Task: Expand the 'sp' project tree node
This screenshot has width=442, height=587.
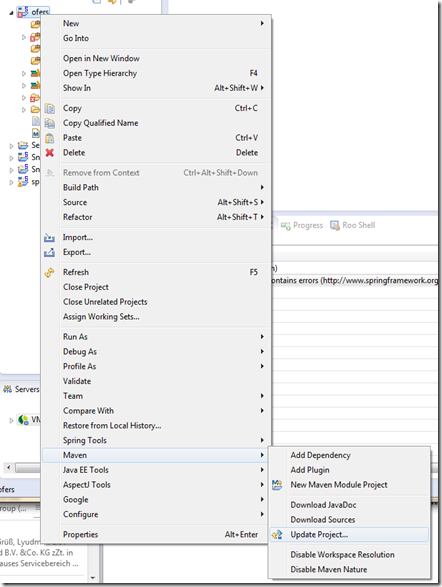Action: tap(11, 183)
